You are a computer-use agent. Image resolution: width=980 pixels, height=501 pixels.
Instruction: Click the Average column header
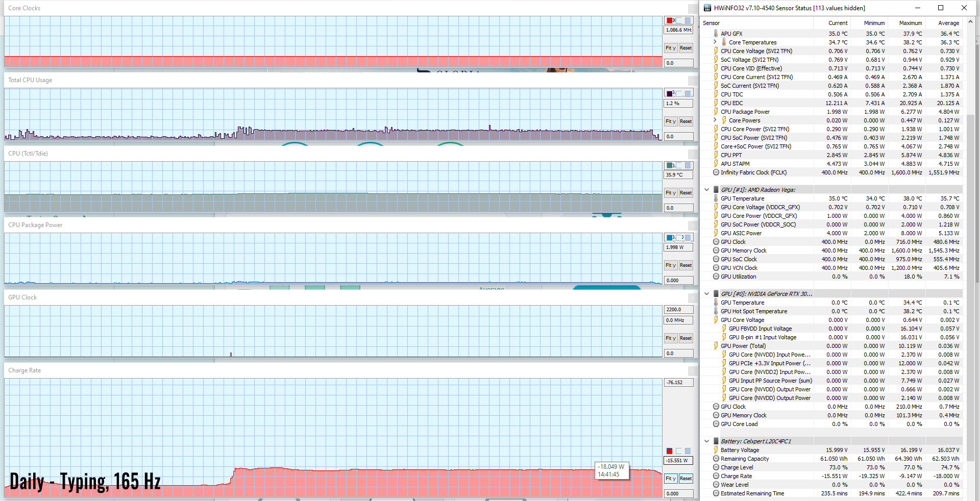coord(948,23)
